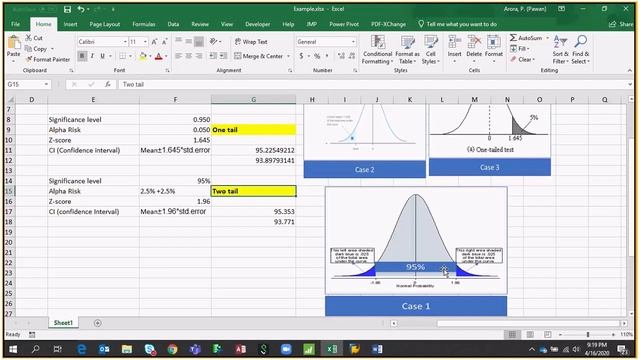This screenshot has height=360, width=640.
Task: Open the File tab
Action: coord(16,24)
